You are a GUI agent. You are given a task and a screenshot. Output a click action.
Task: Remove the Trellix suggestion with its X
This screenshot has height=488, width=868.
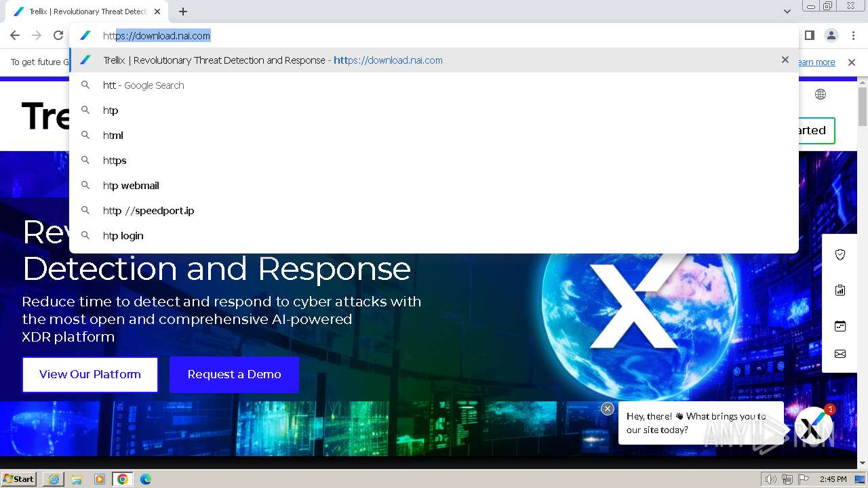(x=785, y=60)
